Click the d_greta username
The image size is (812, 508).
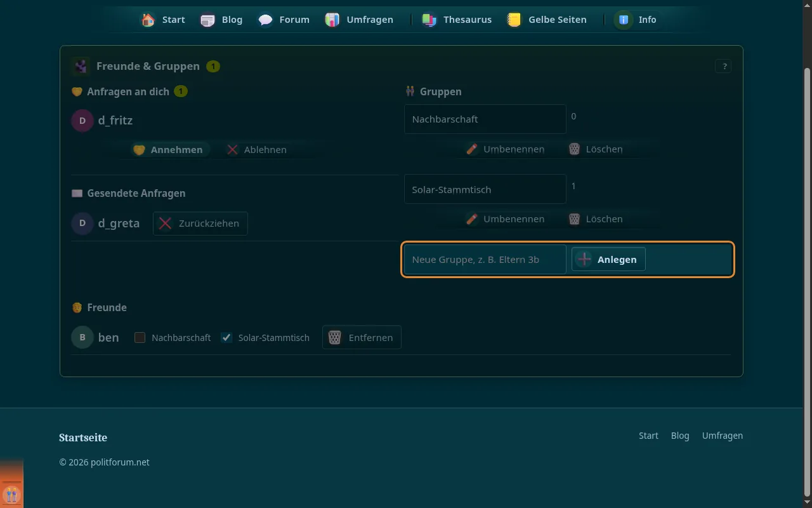(x=119, y=224)
